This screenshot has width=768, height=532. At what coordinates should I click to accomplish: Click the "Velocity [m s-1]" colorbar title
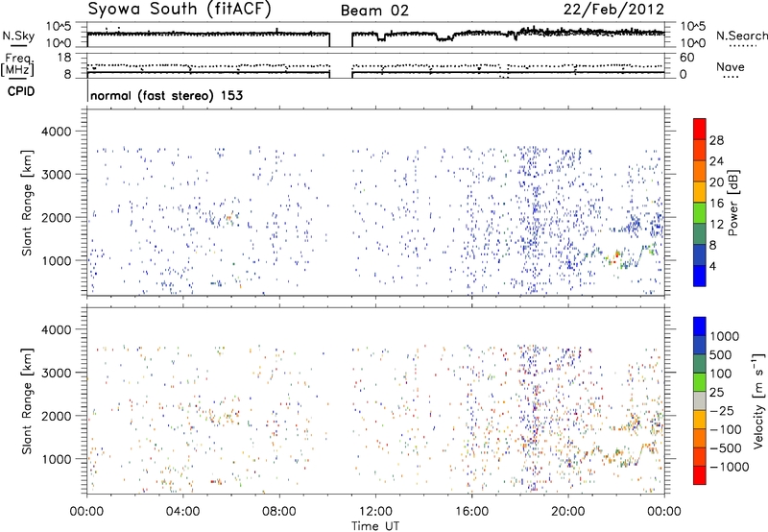point(758,400)
